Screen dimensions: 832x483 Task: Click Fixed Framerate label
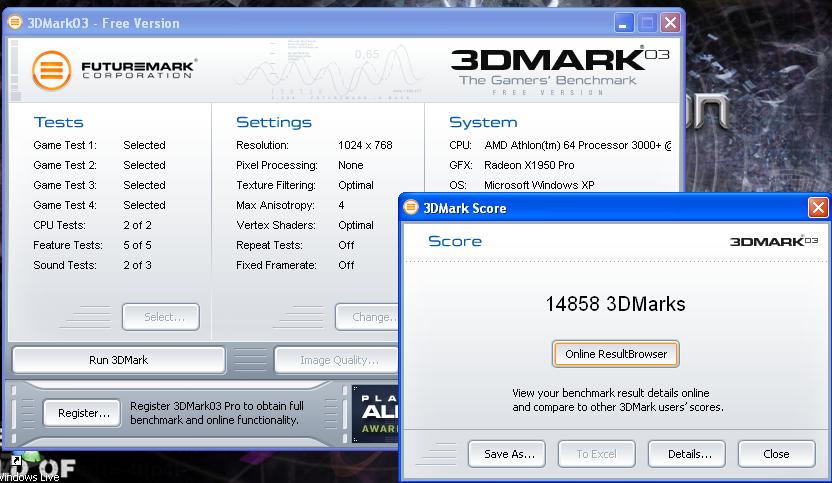(x=276, y=265)
